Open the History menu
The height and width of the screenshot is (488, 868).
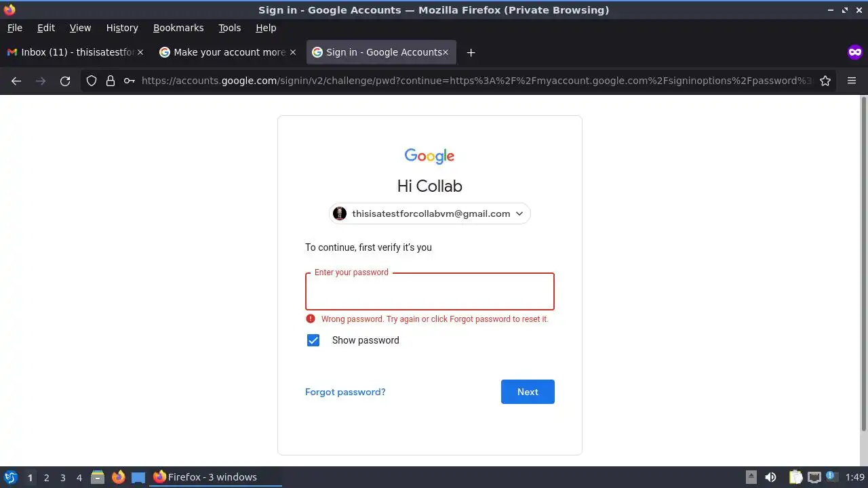coord(122,28)
